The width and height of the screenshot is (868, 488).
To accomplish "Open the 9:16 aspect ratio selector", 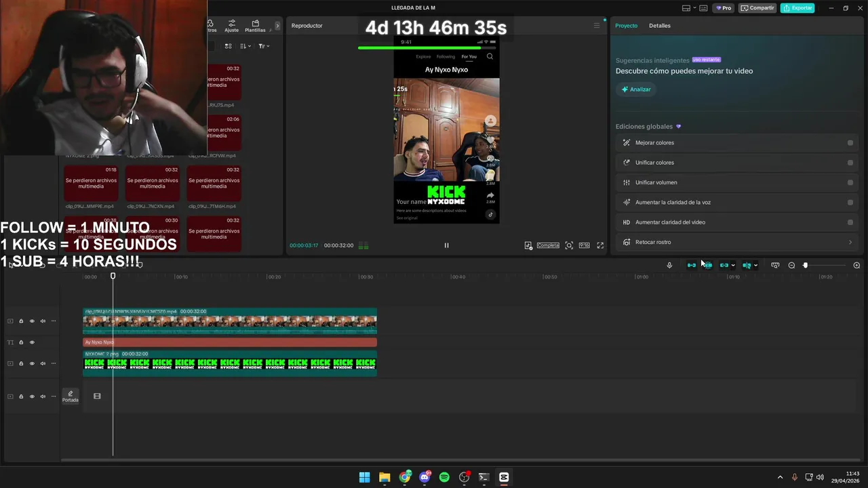I will [x=584, y=245].
